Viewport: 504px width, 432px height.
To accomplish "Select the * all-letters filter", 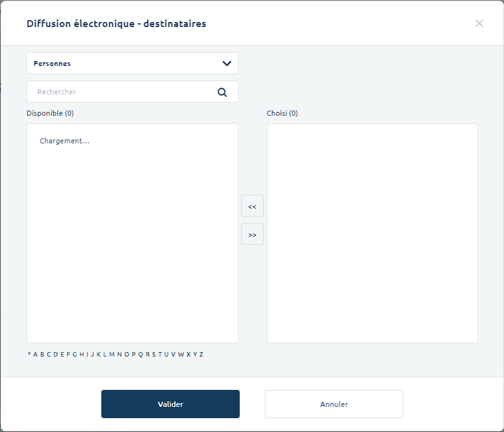I will click(x=29, y=355).
